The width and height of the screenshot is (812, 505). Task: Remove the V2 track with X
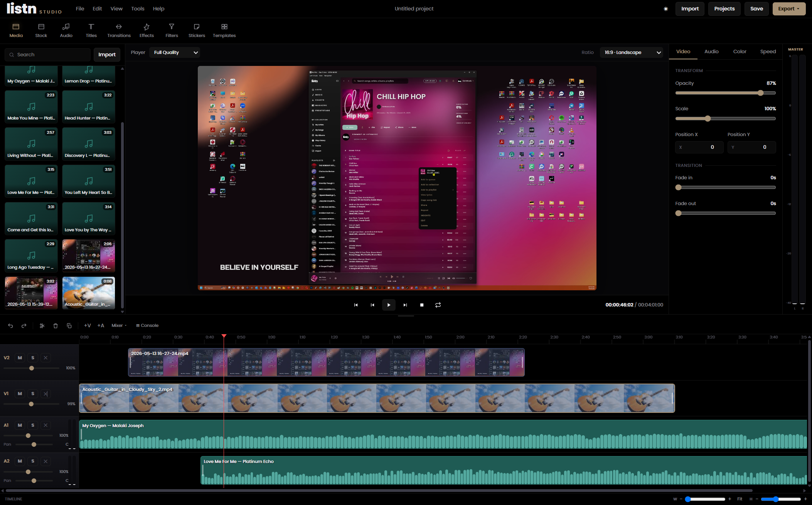tap(45, 358)
